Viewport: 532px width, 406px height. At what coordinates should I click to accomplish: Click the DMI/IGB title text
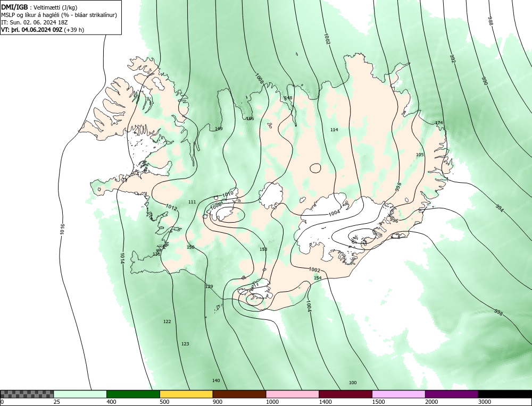pyautogui.click(x=14, y=7)
